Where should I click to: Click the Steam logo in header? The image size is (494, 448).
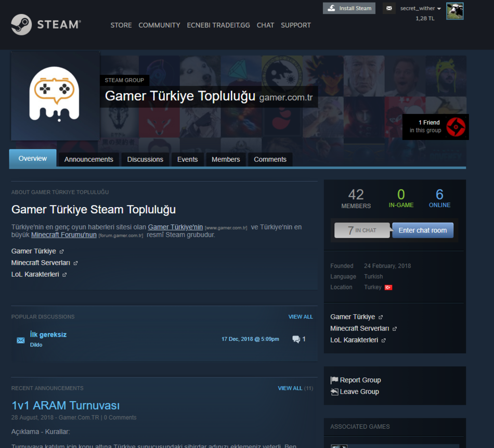click(x=46, y=24)
